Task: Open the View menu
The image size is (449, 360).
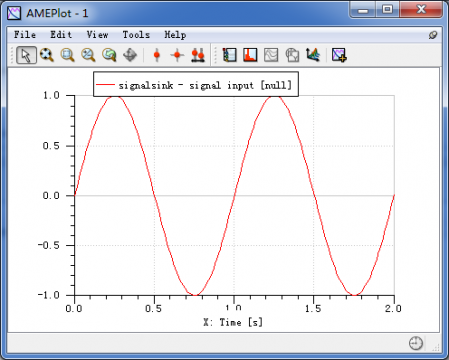Action: 97,35
